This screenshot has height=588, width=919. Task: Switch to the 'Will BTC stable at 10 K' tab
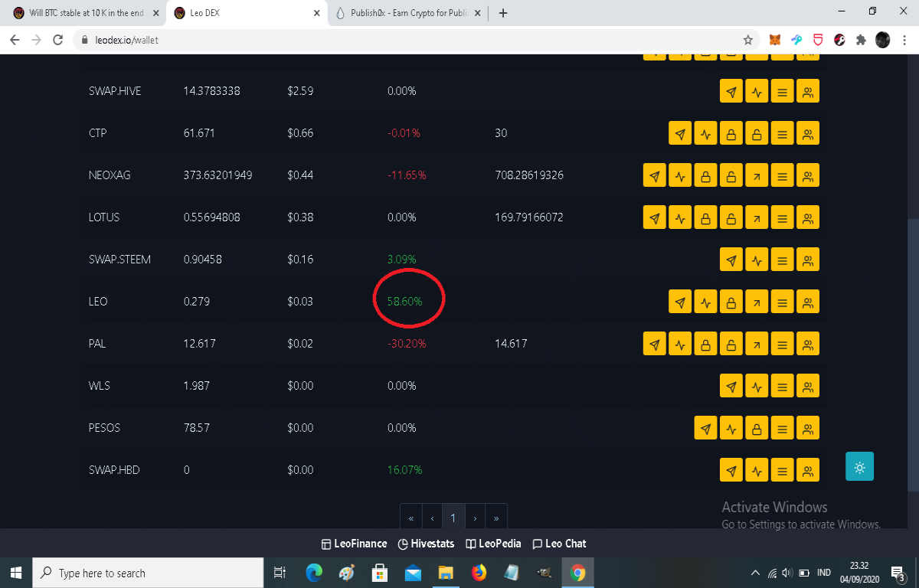click(86, 13)
